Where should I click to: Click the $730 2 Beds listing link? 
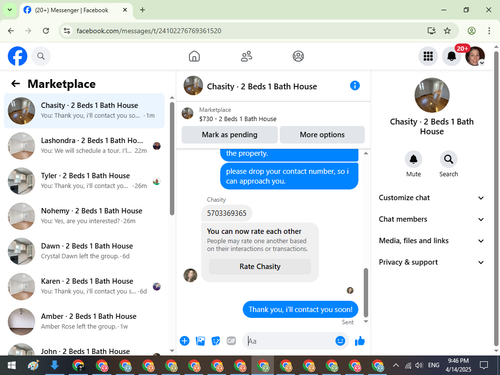(x=237, y=119)
